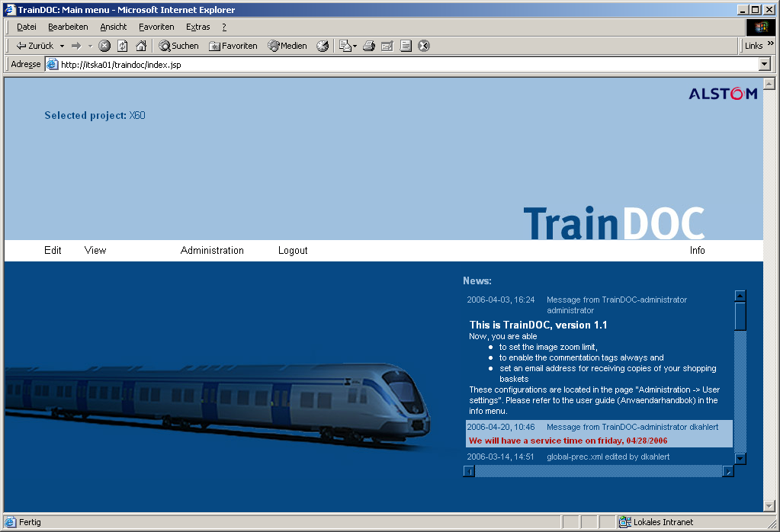
Task: Minimize the Internet Explorer window
Action: (743, 9)
